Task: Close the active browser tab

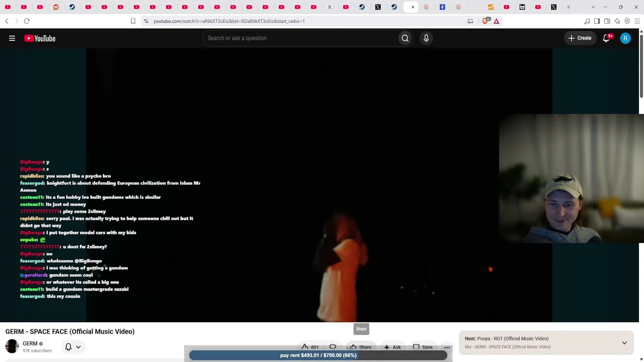Action: (413, 7)
